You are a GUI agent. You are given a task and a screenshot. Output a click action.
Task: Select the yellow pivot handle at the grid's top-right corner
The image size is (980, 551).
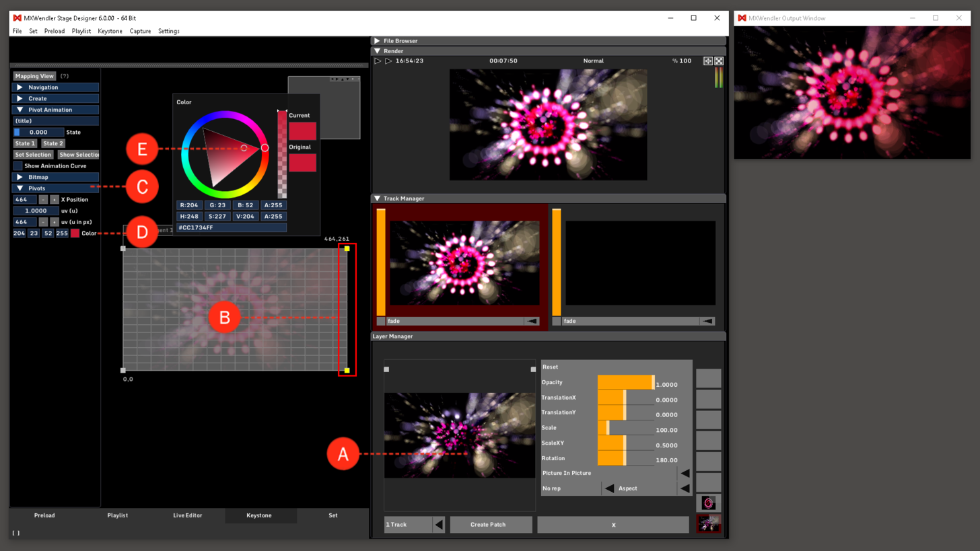pyautogui.click(x=347, y=249)
